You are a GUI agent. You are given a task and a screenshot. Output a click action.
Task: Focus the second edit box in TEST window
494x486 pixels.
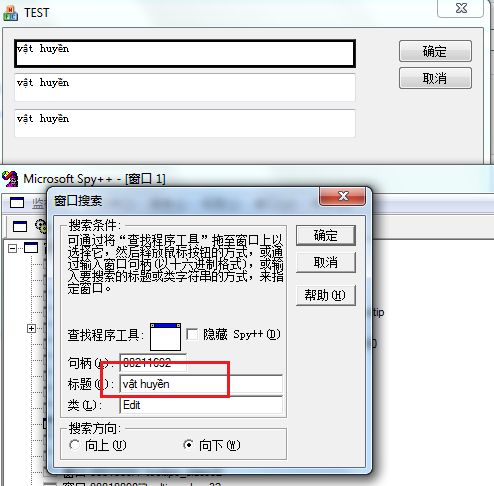[x=185, y=88]
